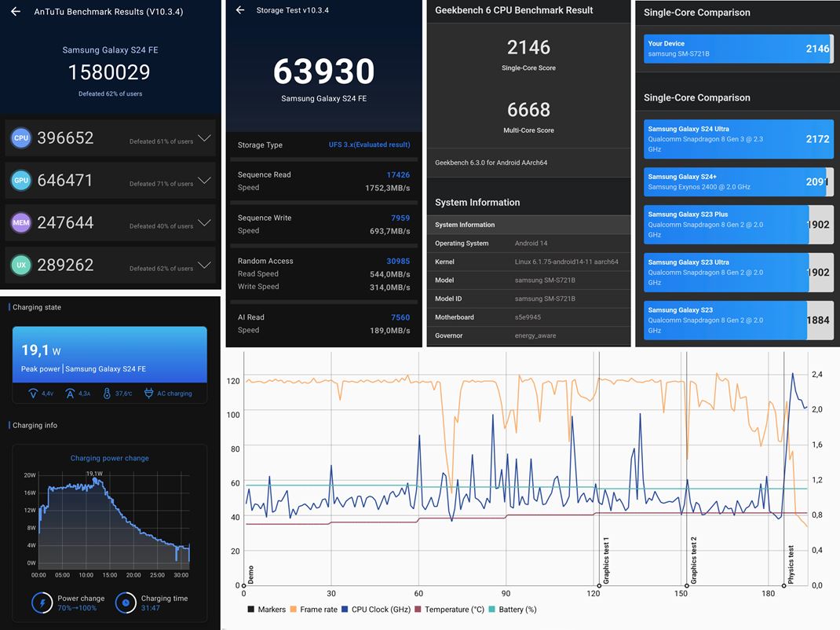
Task: Tap Defeated 62% of users under total score
Action: pyautogui.click(x=111, y=93)
